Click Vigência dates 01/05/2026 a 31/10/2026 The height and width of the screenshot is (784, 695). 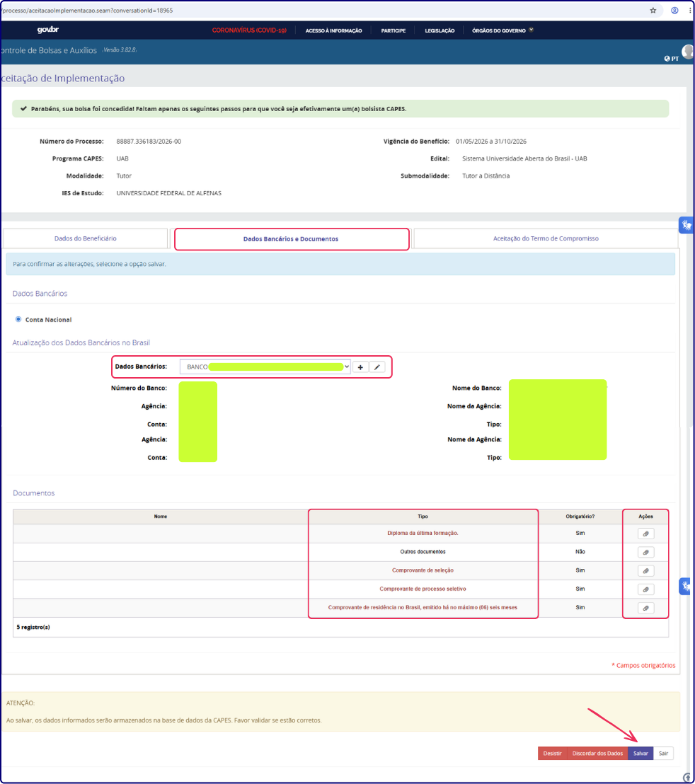(490, 142)
